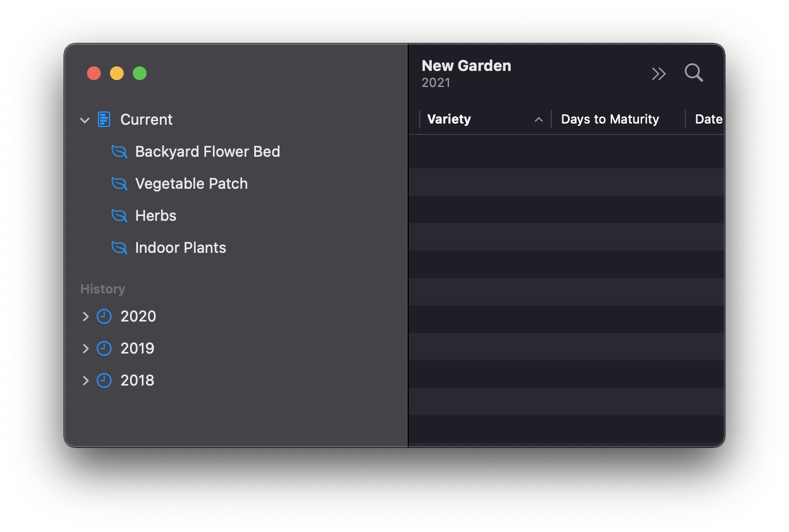
Task: Expand the 2019 history group
Action: [85, 348]
